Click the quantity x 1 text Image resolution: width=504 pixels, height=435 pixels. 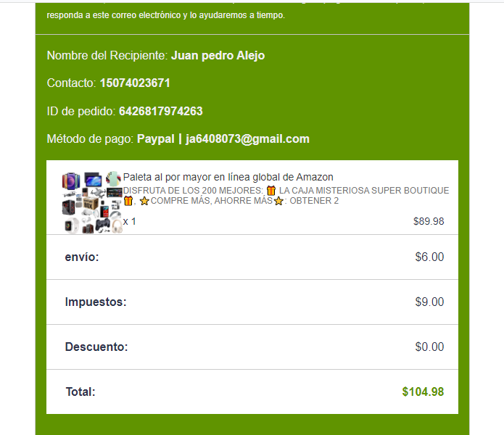(x=130, y=221)
